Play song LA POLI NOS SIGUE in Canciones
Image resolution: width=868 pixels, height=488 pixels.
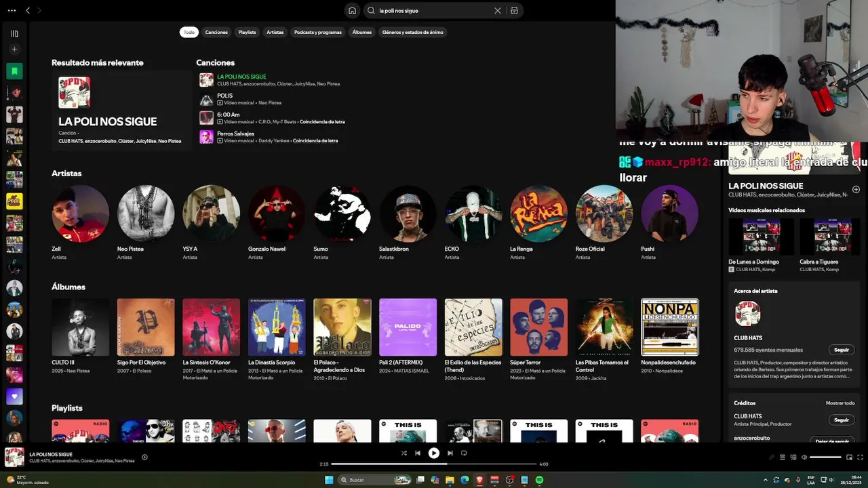click(x=206, y=80)
